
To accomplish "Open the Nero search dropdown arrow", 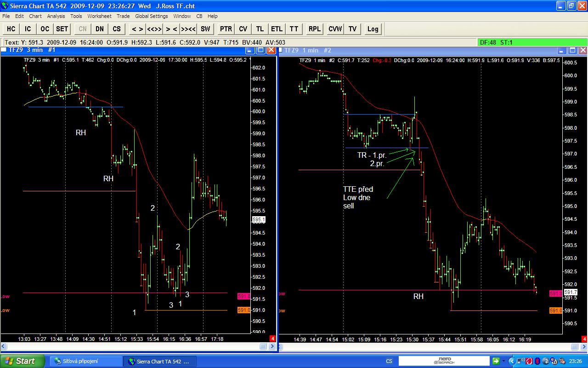I will [503, 362].
